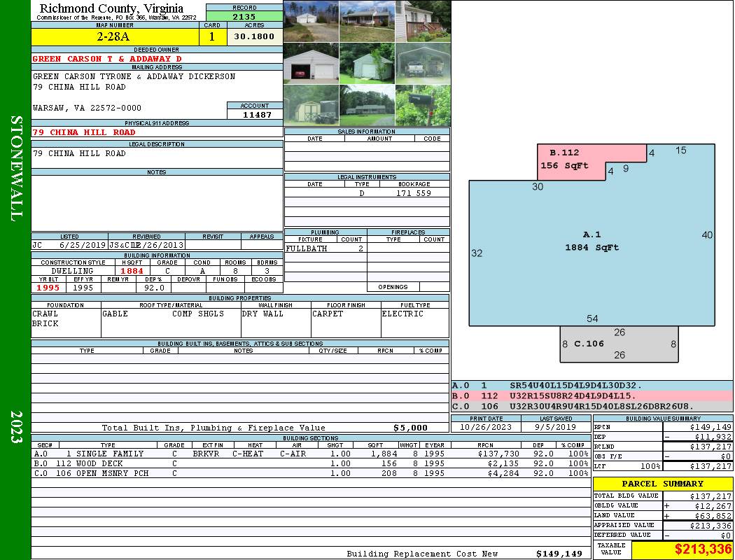735x560 pixels.
Task: Click the FULLBATH plumbing fixture row
Action: tap(325, 248)
